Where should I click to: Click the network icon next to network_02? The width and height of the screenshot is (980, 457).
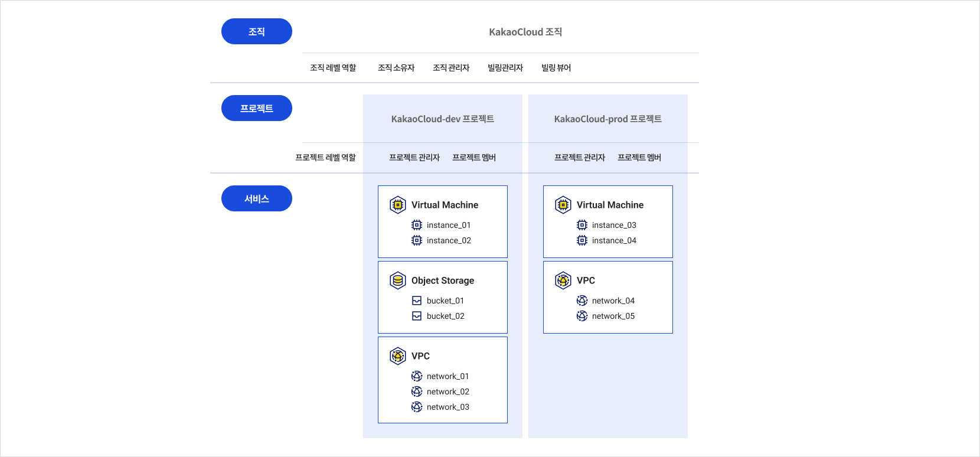coord(417,391)
